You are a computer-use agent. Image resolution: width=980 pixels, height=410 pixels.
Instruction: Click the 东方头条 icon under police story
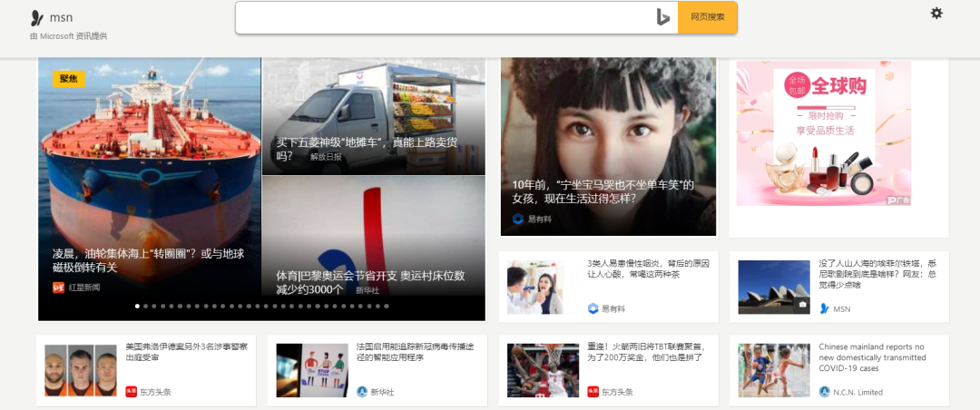coord(132,392)
